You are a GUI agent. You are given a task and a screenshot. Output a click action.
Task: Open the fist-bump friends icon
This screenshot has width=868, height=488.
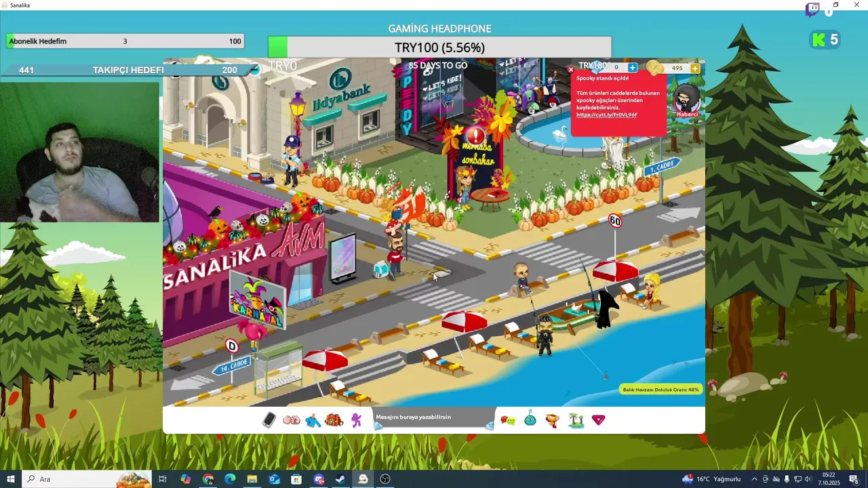tap(291, 420)
